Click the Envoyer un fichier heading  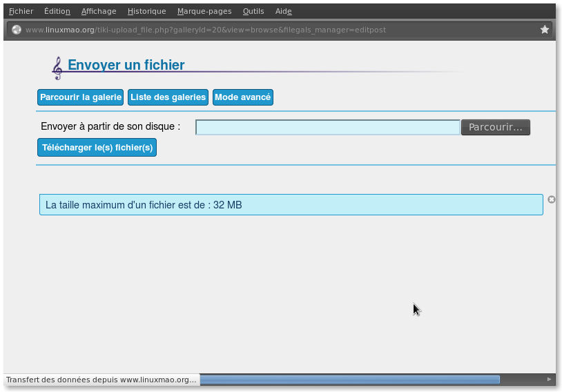(126, 65)
